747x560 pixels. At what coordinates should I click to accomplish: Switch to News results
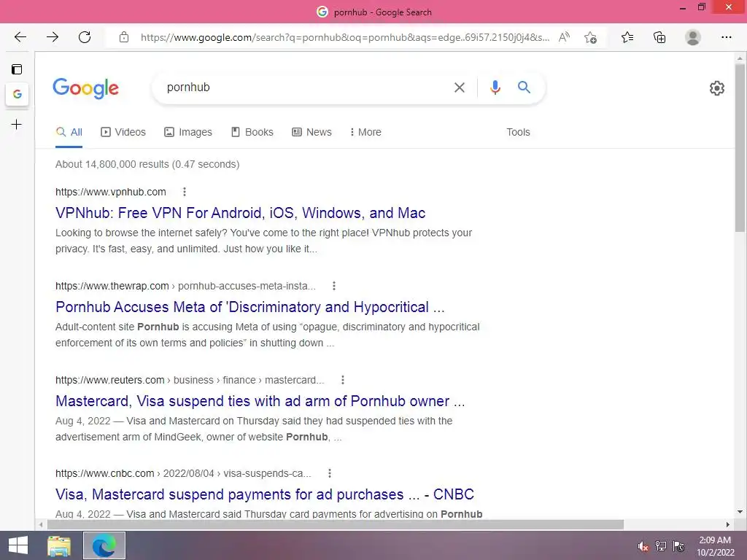coord(311,133)
